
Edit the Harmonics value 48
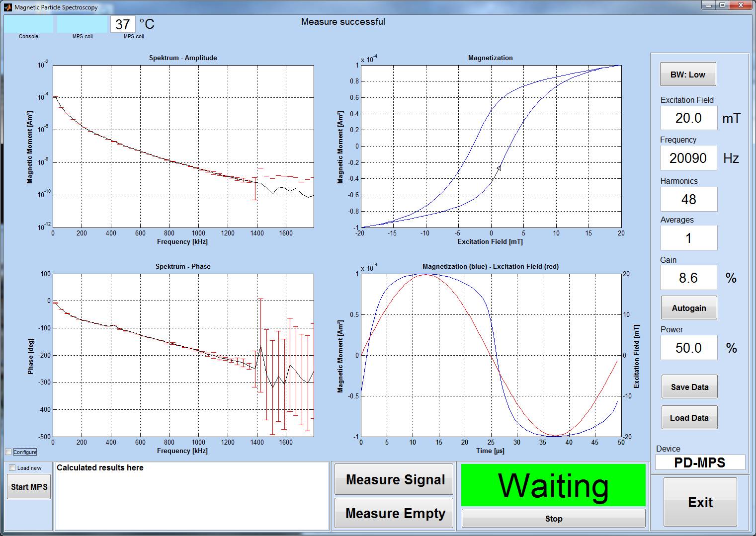[689, 199]
